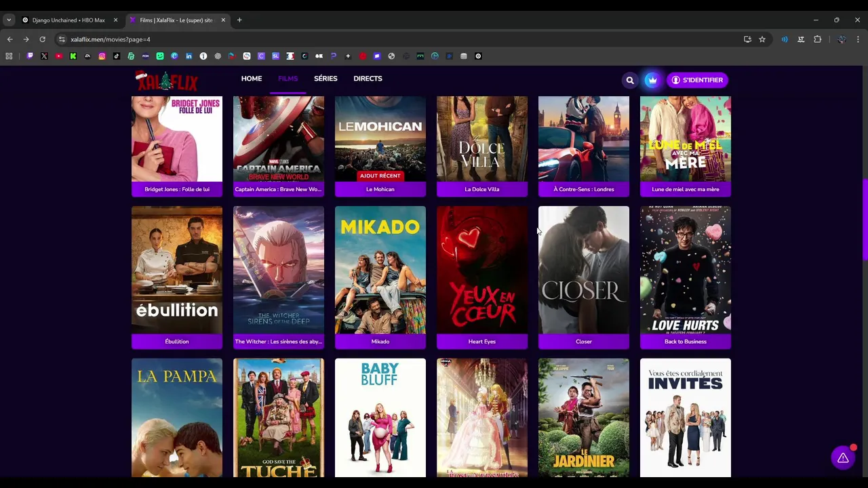Select the Films | XalaFlix browser tab

click(176, 20)
